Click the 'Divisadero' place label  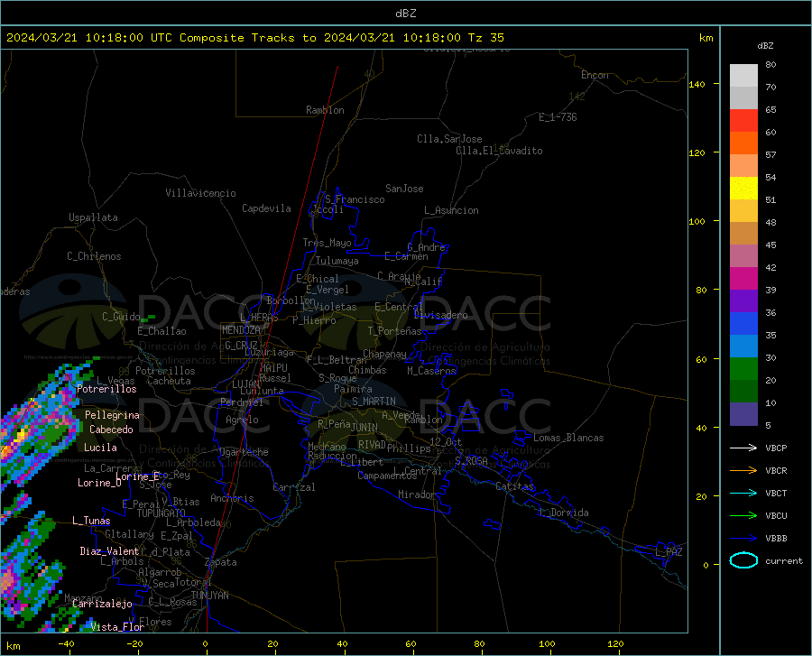coord(440,315)
